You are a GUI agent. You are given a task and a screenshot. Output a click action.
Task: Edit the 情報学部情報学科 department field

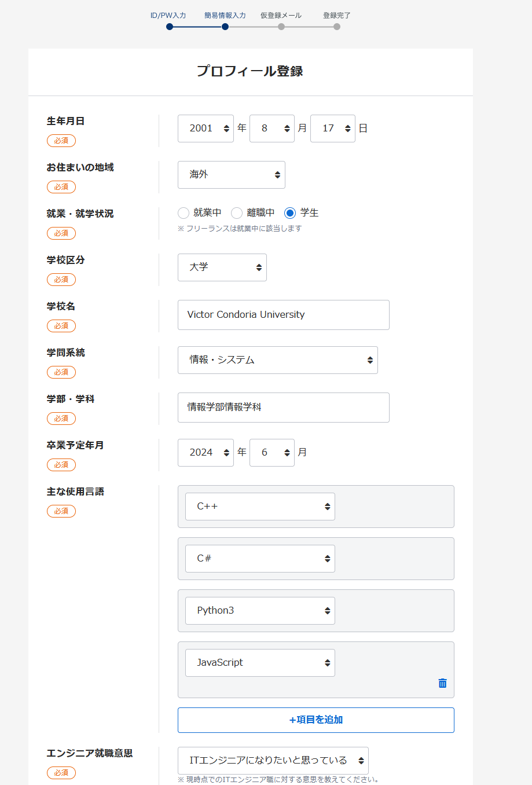click(284, 408)
